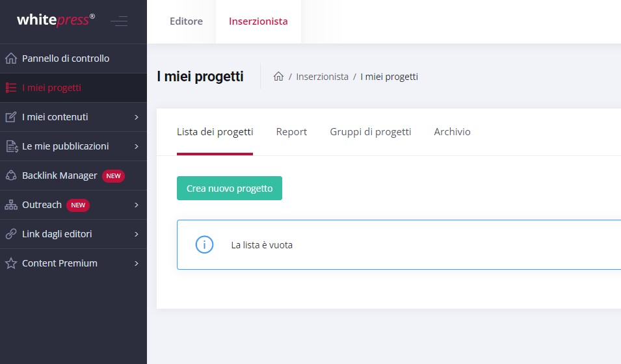Expand the I miei contenuti submenu arrow

137,117
